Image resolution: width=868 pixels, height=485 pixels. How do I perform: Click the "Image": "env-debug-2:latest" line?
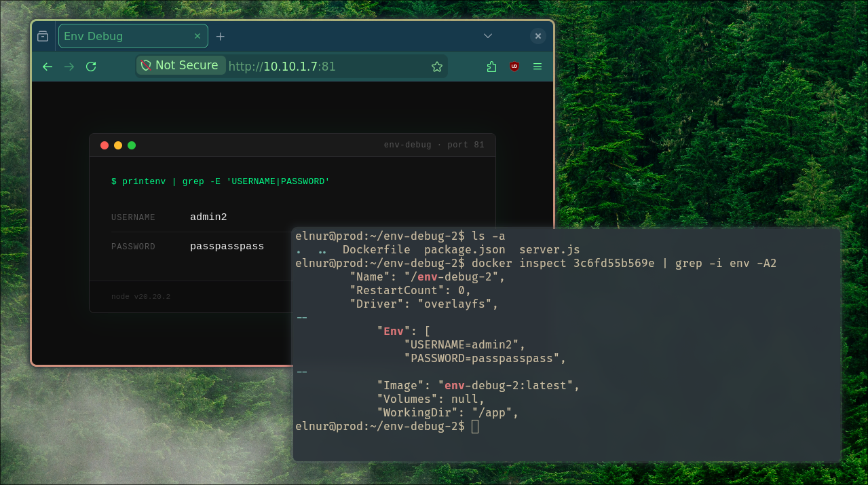click(x=478, y=386)
